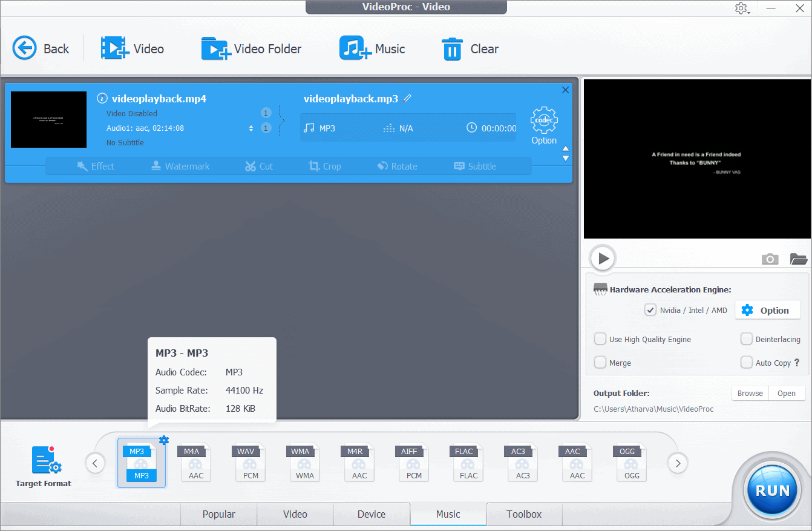Open the Watermark tool
Viewport: 812px width, 531px height.
pyautogui.click(x=180, y=166)
